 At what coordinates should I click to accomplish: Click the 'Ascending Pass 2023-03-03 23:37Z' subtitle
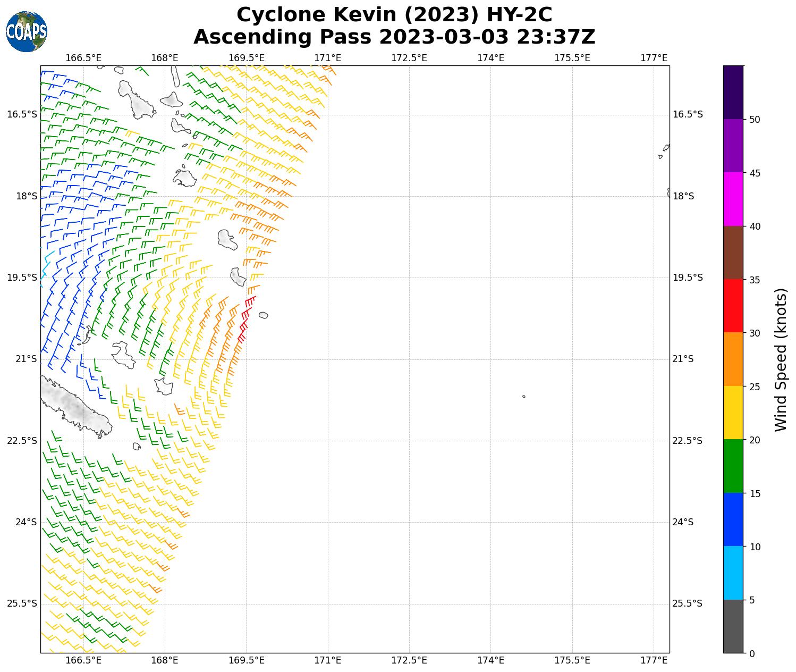click(x=394, y=37)
